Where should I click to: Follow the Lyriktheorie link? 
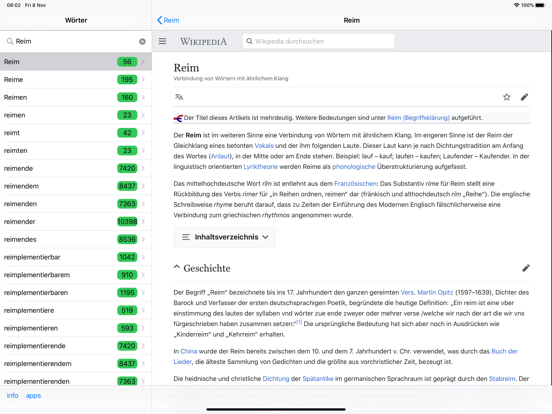[x=261, y=167]
